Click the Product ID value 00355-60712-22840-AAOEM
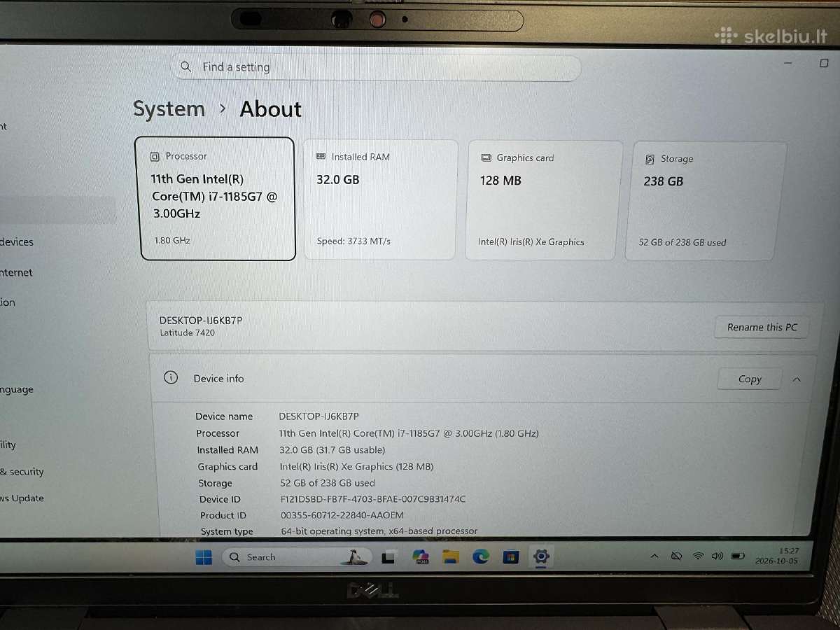This screenshot has width=840, height=630. (x=342, y=515)
